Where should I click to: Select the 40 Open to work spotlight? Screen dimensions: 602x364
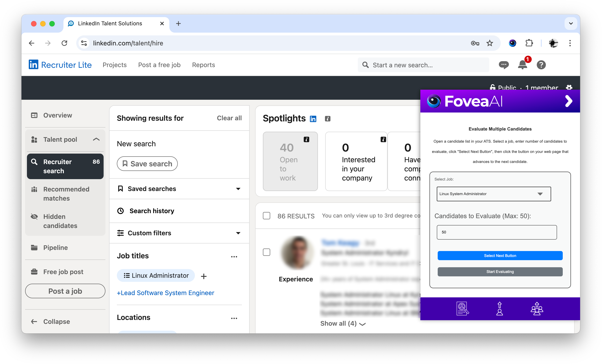290,161
